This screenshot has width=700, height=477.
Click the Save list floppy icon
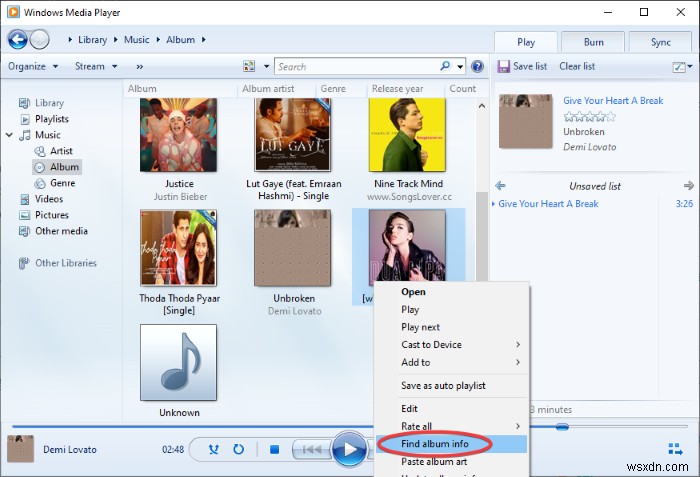pyautogui.click(x=504, y=67)
